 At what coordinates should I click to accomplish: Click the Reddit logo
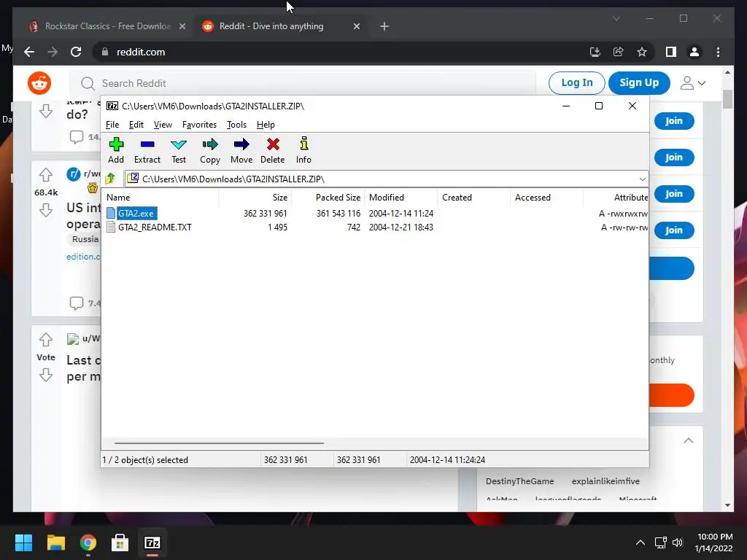click(39, 83)
